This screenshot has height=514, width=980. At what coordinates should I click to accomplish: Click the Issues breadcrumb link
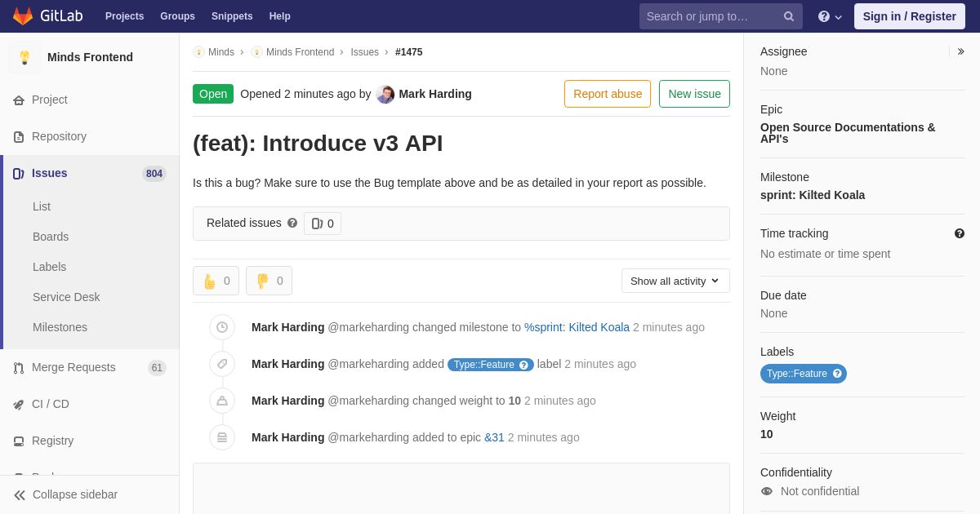point(364,52)
